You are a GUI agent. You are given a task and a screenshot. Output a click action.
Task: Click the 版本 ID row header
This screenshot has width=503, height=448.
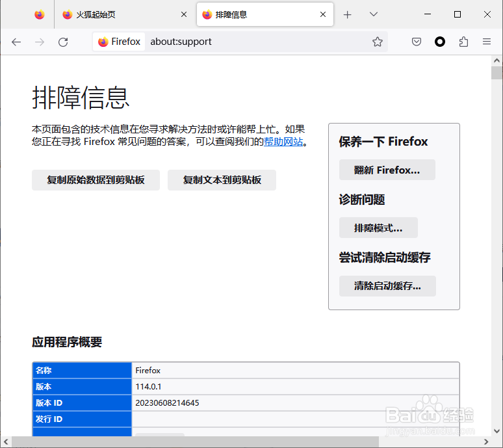click(x=82, y=402)
